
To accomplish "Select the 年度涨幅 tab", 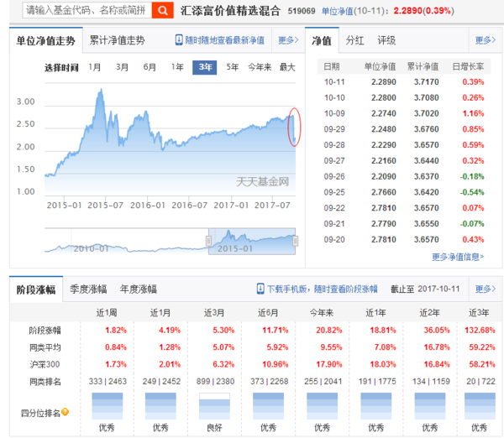I will point(139,289).
